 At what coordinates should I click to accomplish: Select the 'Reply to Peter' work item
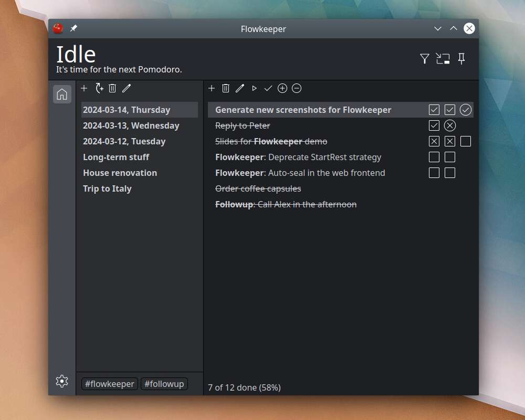pyautogui.click(x=243, y=125)
